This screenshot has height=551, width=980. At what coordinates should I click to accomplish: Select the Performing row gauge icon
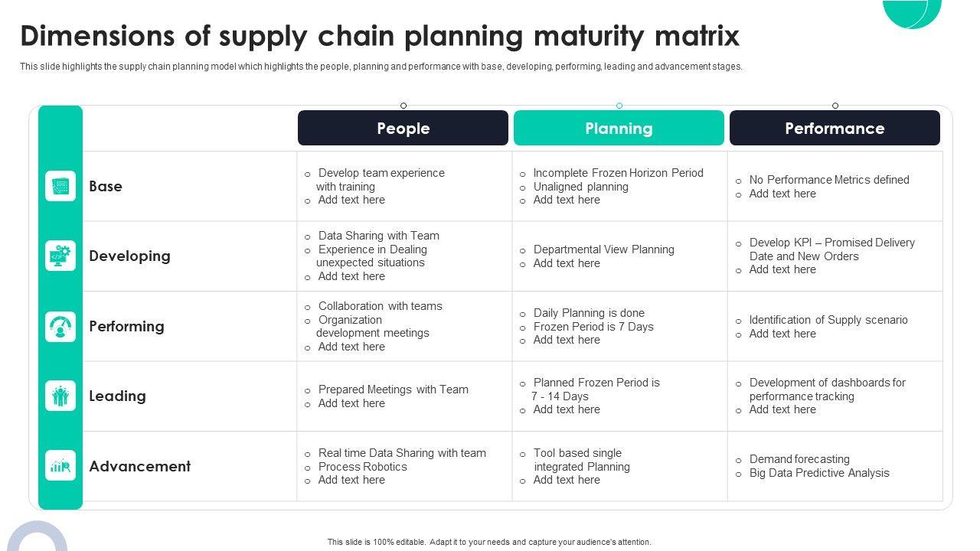[60, 327]
